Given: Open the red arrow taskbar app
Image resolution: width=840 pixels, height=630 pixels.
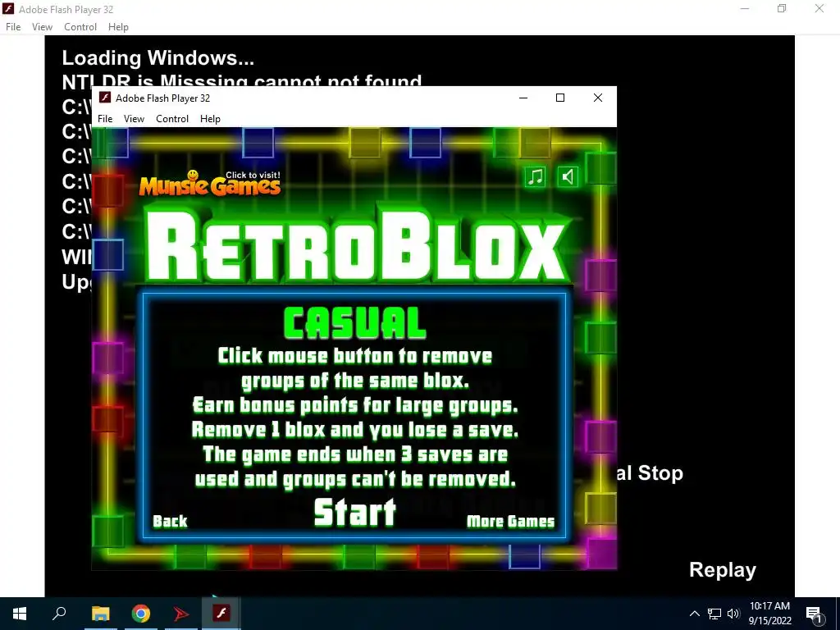Looking at the screenshot, I should click(181, 614).
